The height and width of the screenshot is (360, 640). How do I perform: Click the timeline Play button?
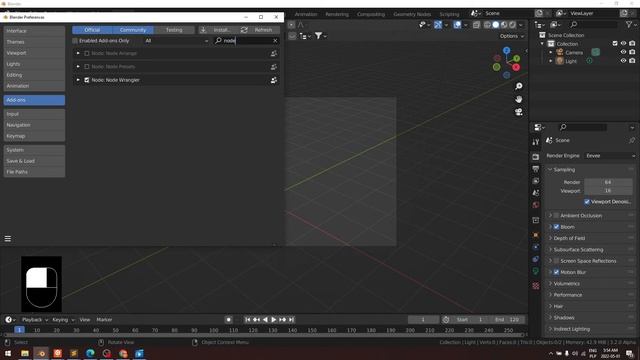point(274,320)
